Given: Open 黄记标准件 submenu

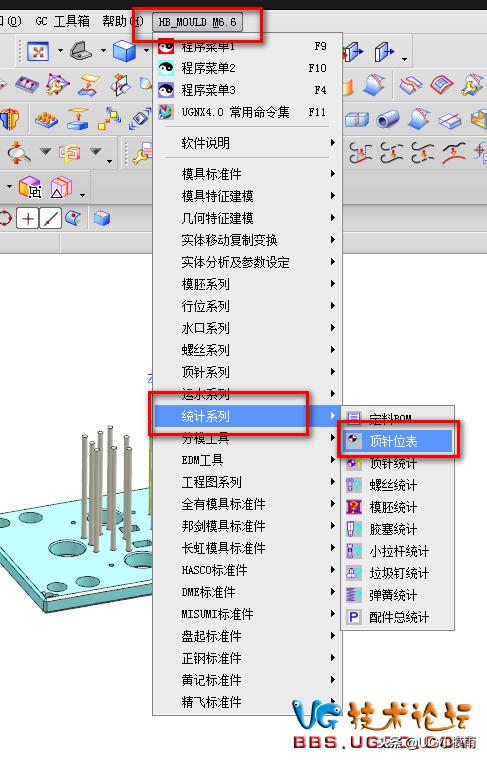Looking at the screenshot, I should [248, 680].
